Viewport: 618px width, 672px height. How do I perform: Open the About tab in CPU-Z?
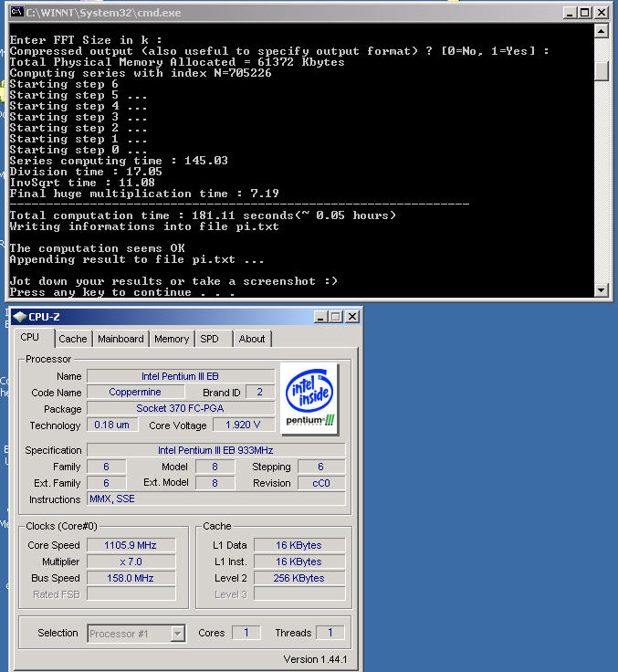pos(252,339)
